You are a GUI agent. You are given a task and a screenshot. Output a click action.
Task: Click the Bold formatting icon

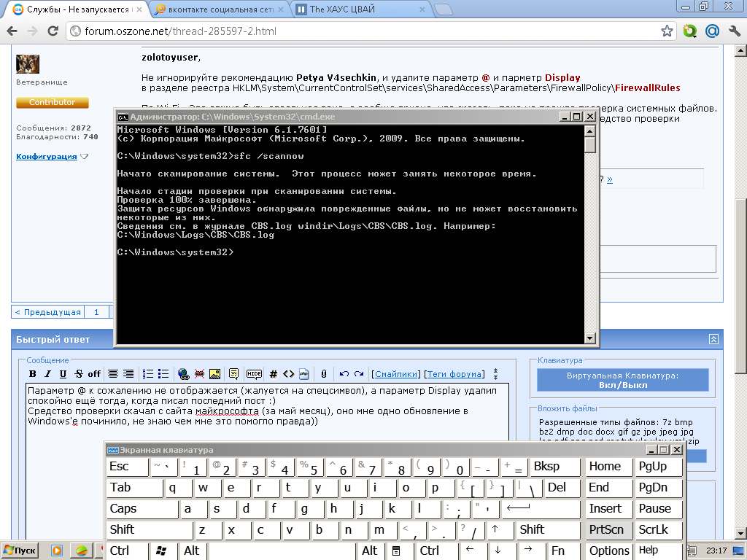click(32, 374)
